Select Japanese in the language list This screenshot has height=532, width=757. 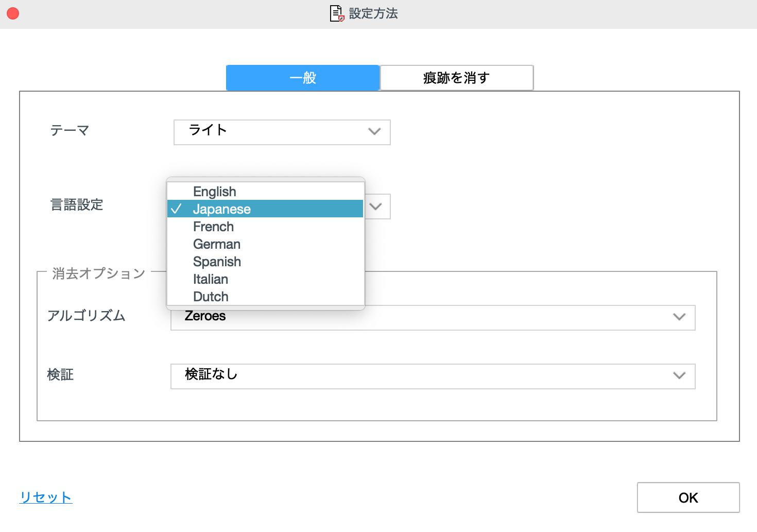coord(266,209)
